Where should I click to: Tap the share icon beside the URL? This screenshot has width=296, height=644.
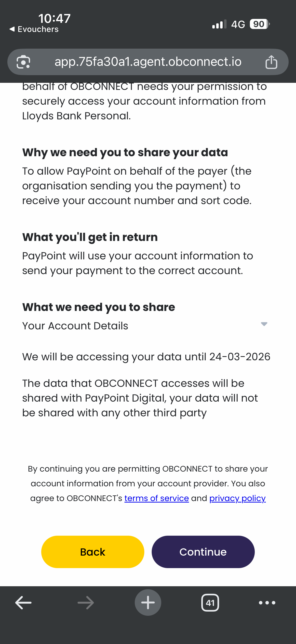point(271,62)
